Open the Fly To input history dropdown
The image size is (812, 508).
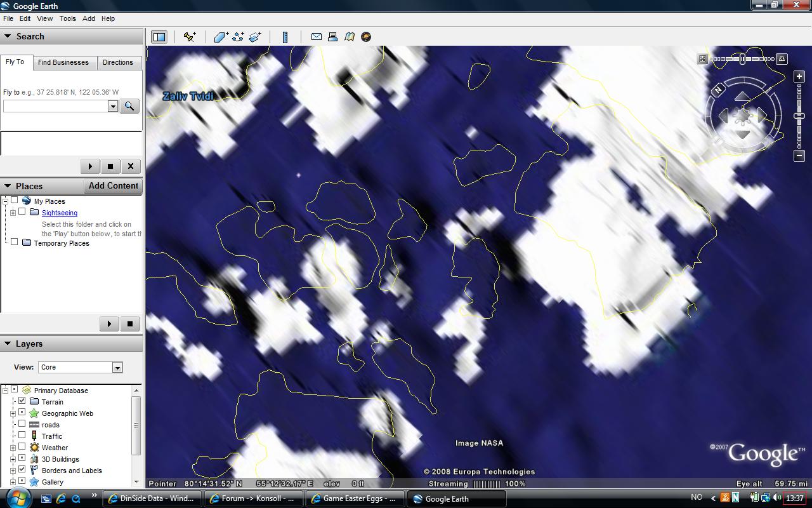point(113,106)
